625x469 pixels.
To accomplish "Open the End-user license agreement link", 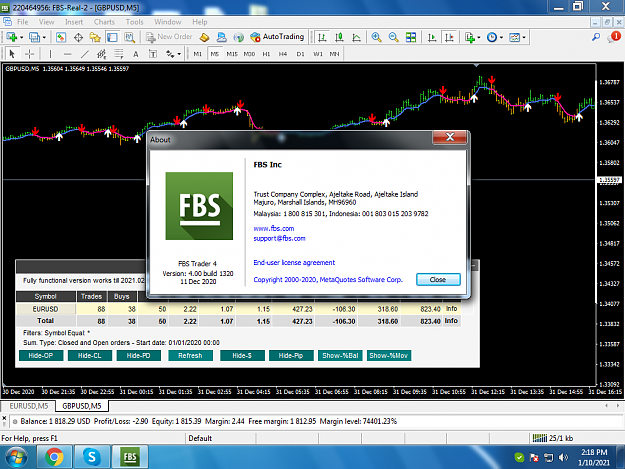I will [294, 263].
